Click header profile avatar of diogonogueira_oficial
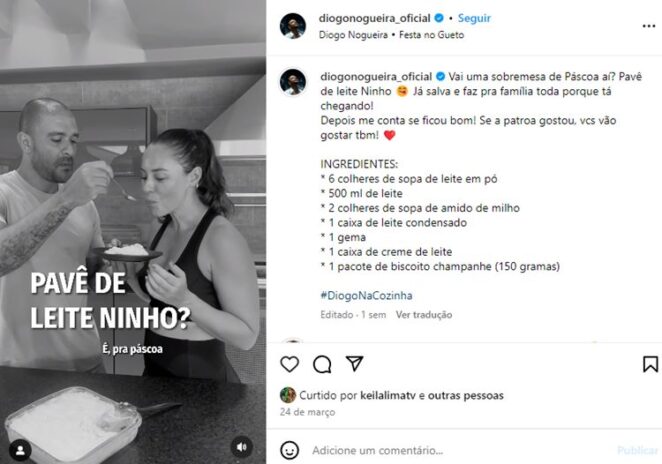This screenshot has width=662, height=464. (x=293, y=26)
